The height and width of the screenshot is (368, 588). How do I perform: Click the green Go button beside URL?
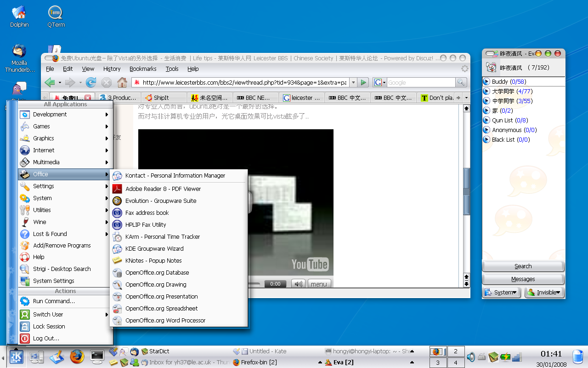363,82
